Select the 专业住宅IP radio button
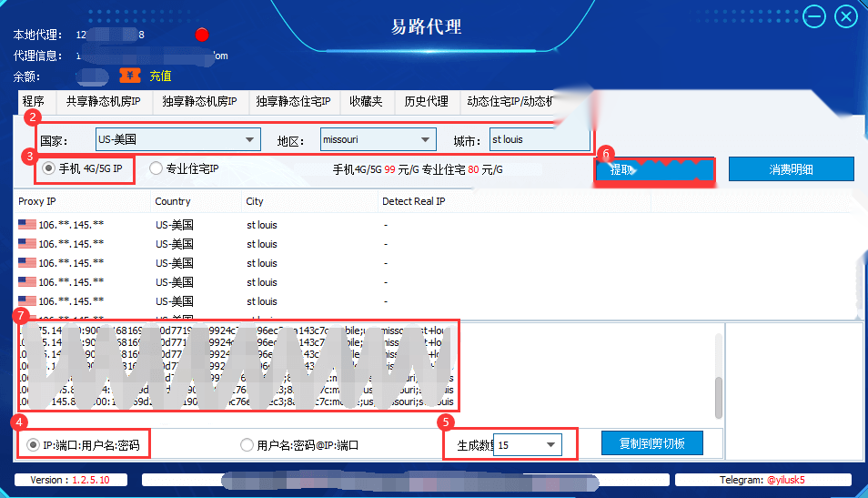868x498 pixels. click(156, 168)
